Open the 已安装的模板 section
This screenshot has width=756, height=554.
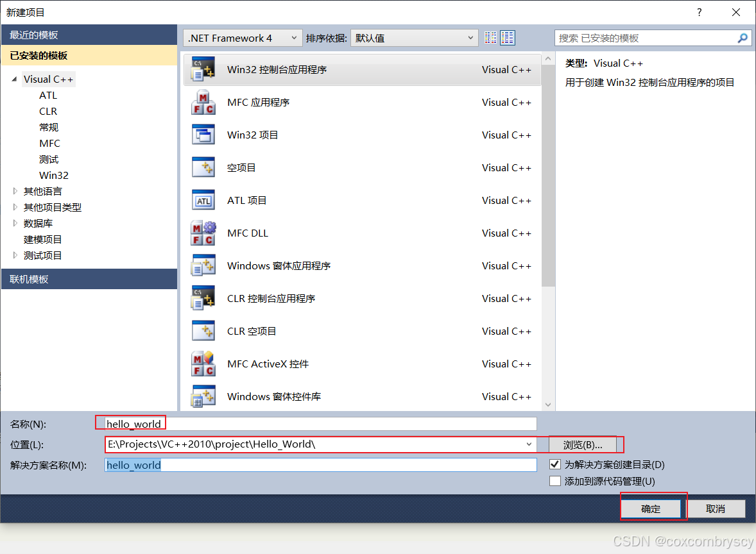89,55
